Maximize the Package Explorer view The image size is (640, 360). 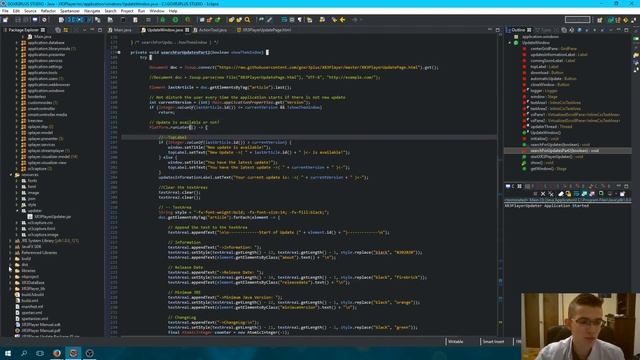100,30
